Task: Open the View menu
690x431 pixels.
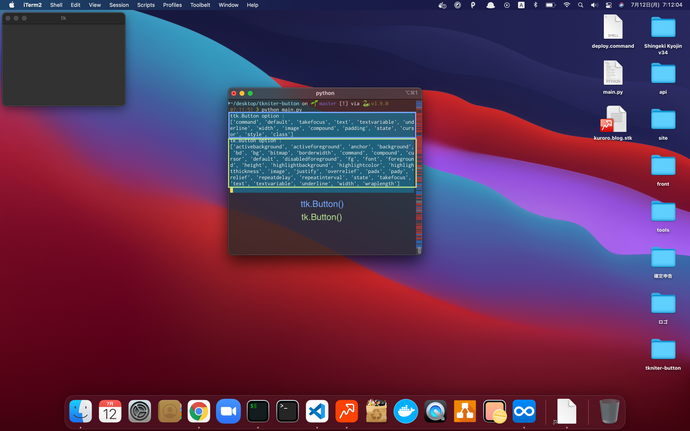Action: (x=95, y=5)
